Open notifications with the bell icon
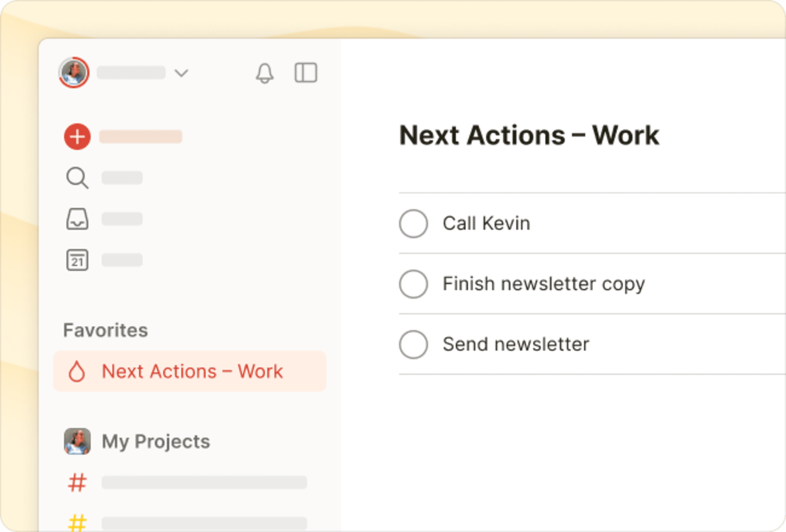Viewport: 786px width, 532px height. [265, 73]
